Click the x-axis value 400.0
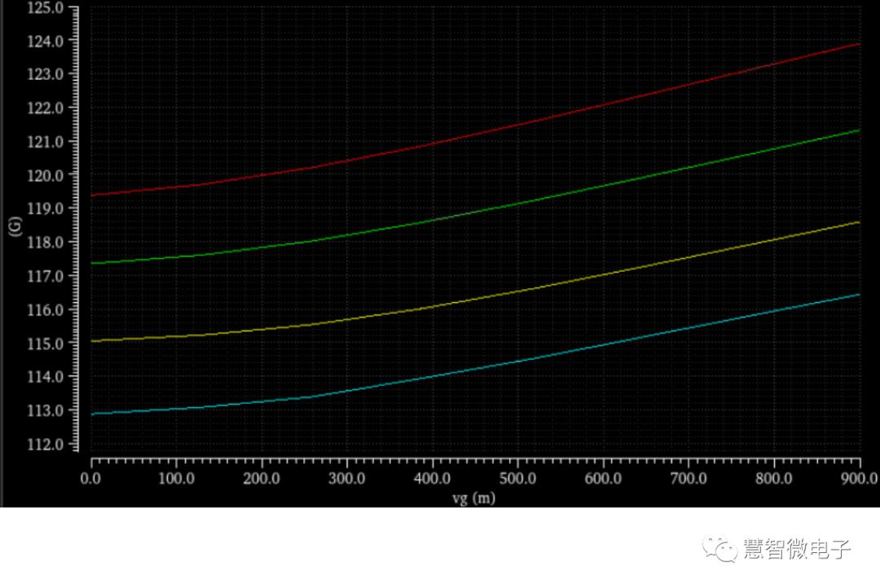The height and width of the screenshot is (588, 880). click(432, 479)
